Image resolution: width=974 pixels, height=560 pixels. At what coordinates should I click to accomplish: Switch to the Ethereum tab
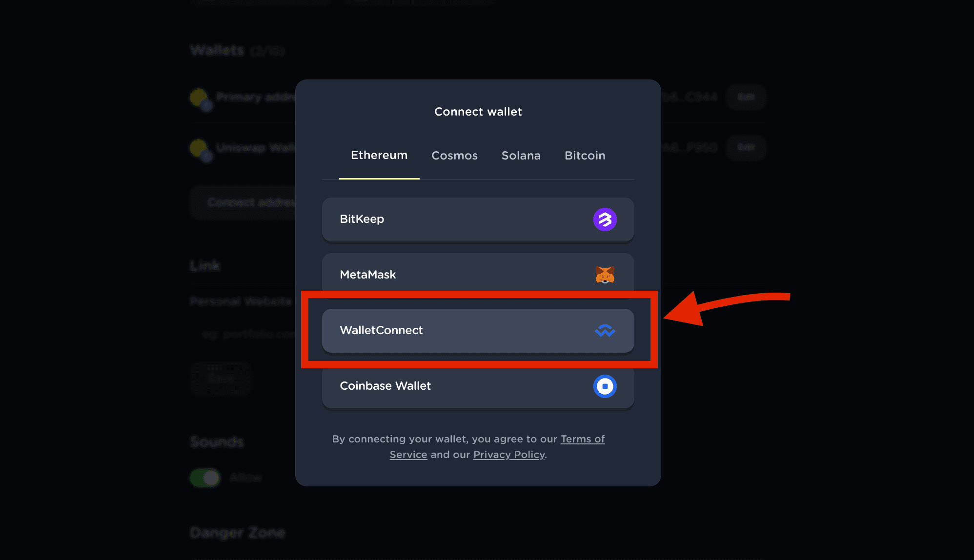379,155
